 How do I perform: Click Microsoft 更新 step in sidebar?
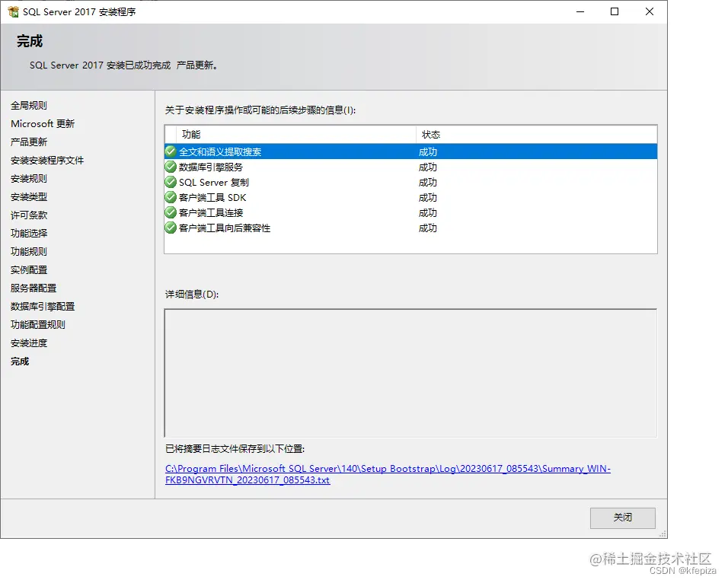(43, 123)
